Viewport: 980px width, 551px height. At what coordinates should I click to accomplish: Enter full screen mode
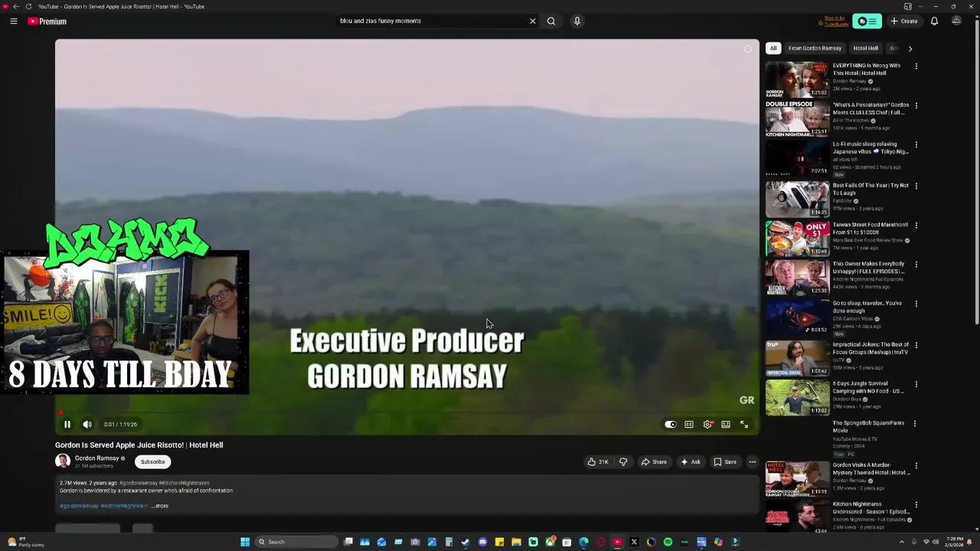pyautogui.click(x=744, y=424)
